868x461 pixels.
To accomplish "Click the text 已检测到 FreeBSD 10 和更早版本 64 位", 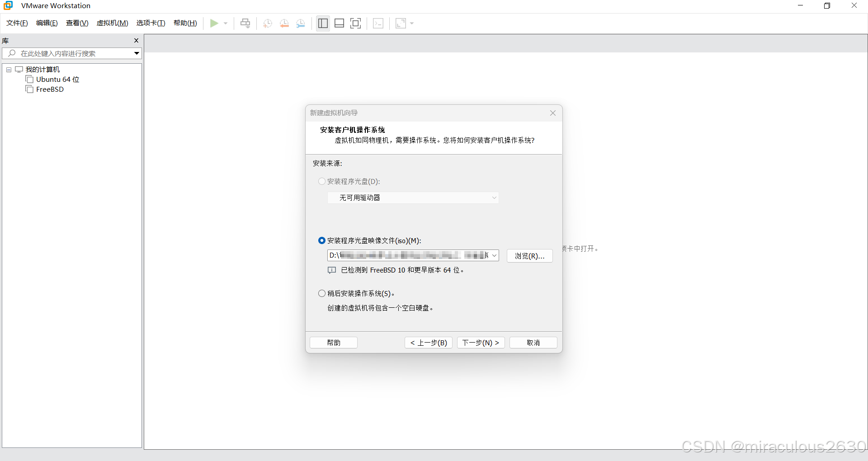I will pyautogui.click(x=402, y=270).
